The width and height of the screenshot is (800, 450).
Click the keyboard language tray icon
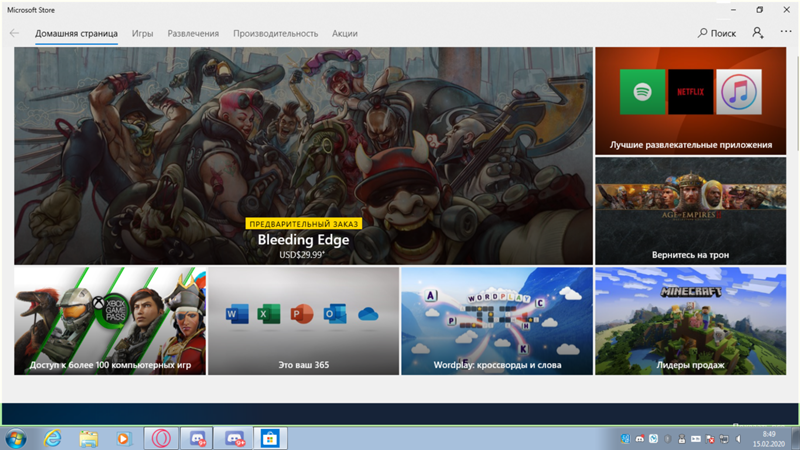696,439
